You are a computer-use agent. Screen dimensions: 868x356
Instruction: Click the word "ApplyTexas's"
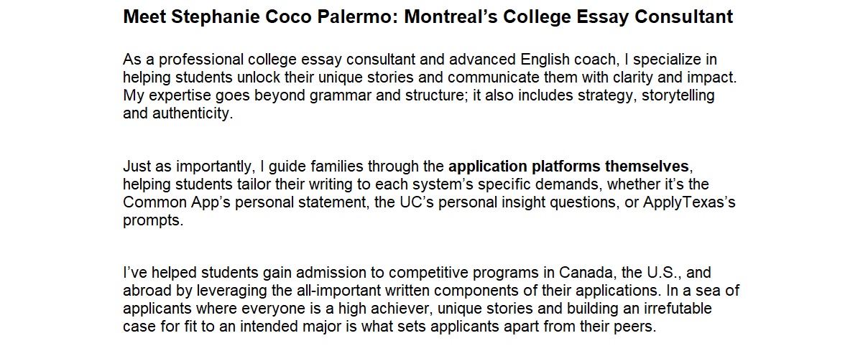pyautogui.click(x=690, y=203)
